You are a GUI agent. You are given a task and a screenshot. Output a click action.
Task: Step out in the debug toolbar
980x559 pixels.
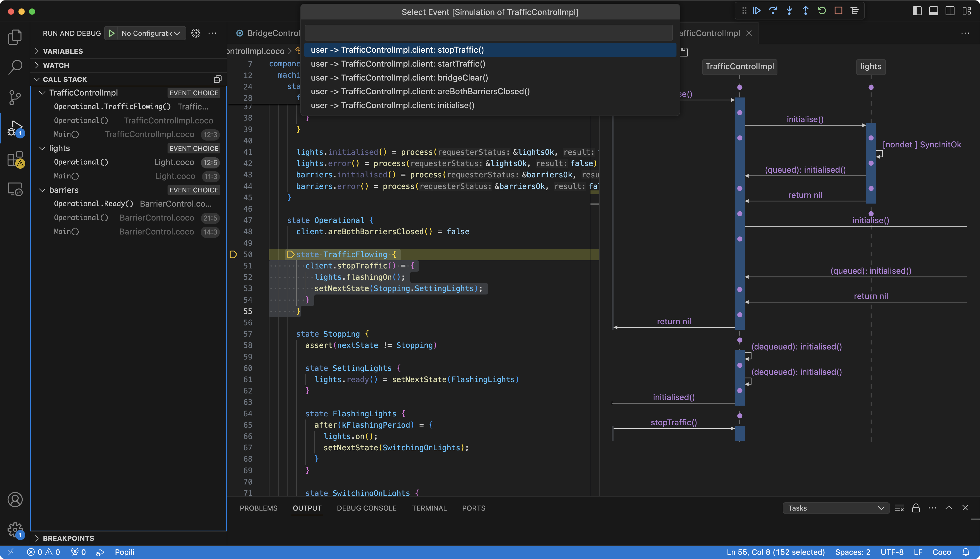click(805, 11)
